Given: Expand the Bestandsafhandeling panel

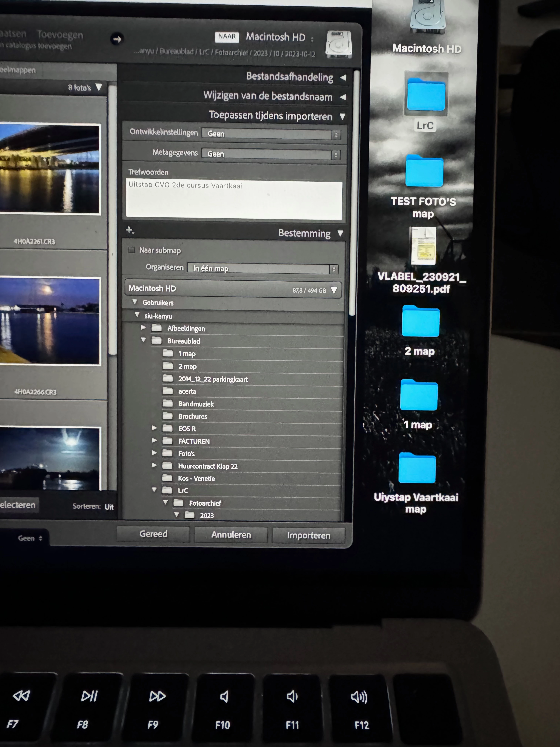Looking at the screenshot, I should click(343, 77).
